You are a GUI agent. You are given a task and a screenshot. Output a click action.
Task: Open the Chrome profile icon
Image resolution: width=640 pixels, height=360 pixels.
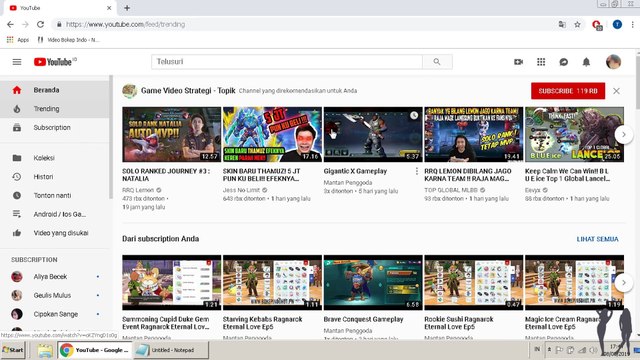pos(617,24)
